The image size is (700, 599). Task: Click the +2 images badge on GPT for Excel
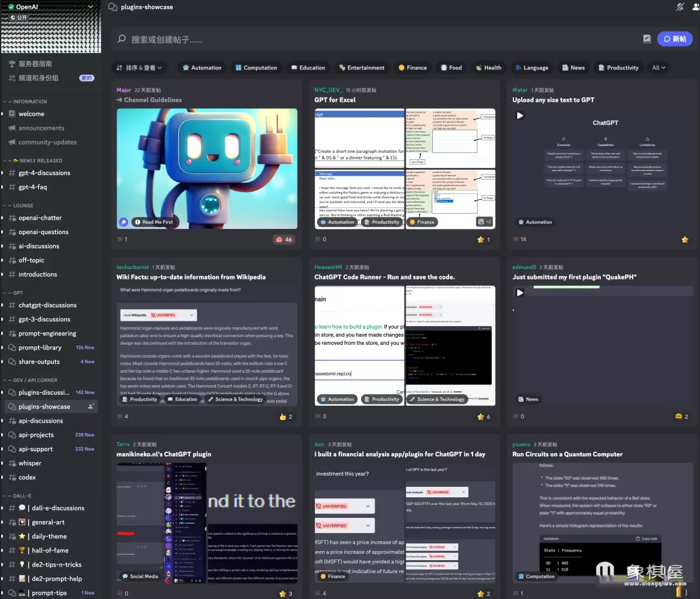pyautogui.click(x=485, y=222)
